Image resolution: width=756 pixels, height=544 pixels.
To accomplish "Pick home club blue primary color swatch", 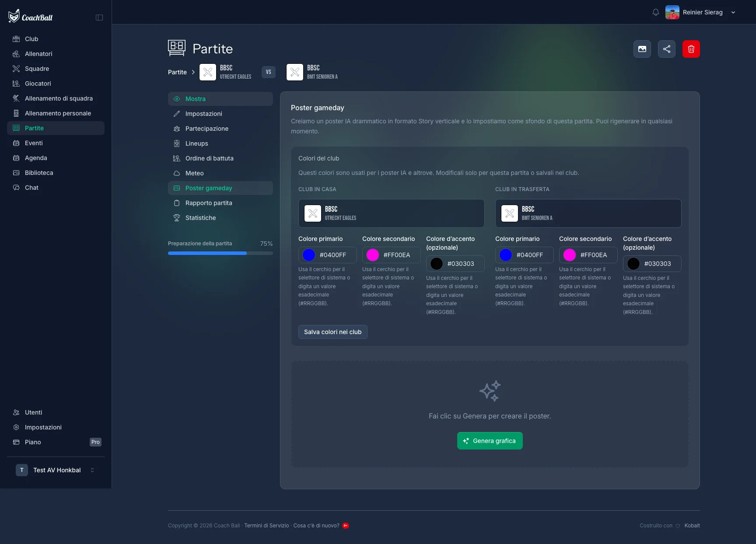I will point(309,255).
